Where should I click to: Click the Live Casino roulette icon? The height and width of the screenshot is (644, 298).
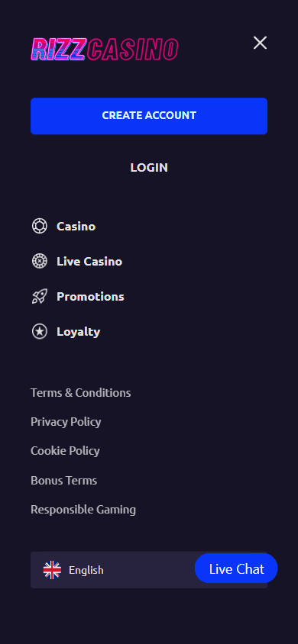tap(40, 261)
